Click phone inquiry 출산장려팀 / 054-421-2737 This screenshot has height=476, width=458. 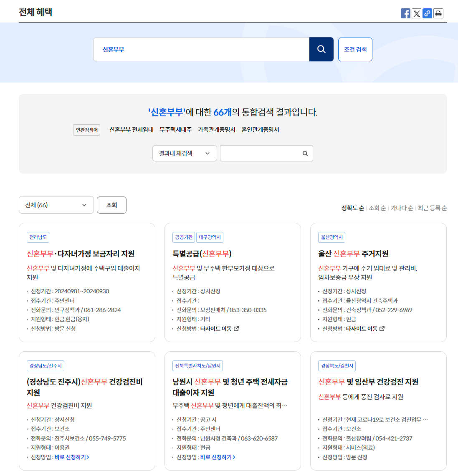[x=379, y=438]
